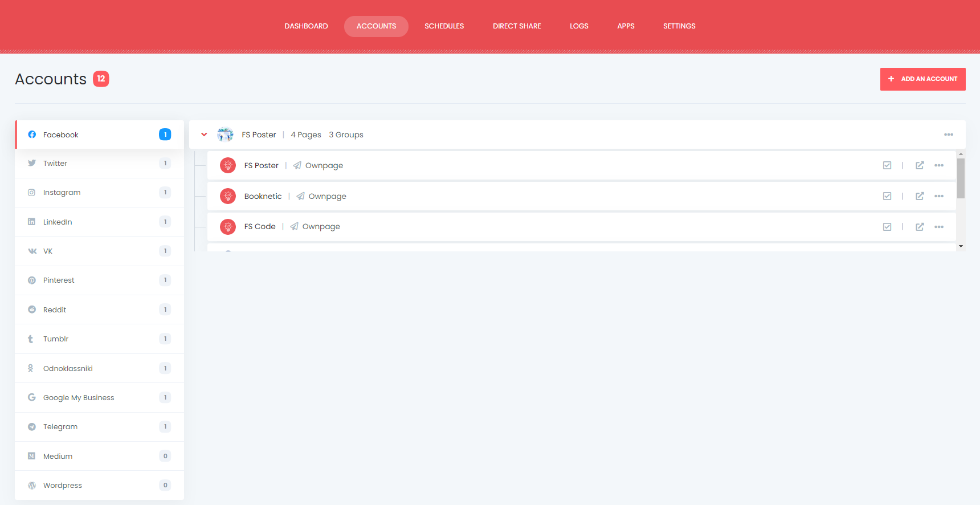
Task: Toggle activation checkbox for FS Code page
Action: point(887,227)
